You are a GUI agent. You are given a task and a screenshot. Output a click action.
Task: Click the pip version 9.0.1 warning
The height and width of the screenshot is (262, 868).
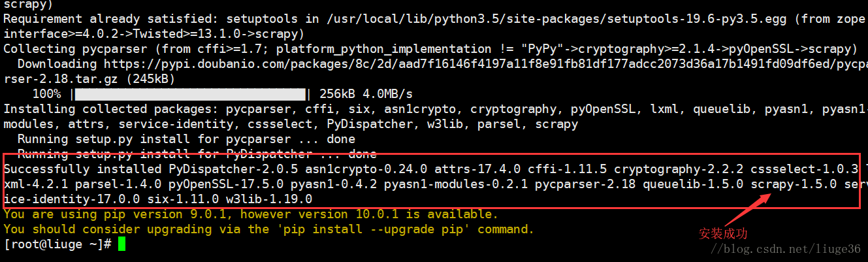[251, 214]
